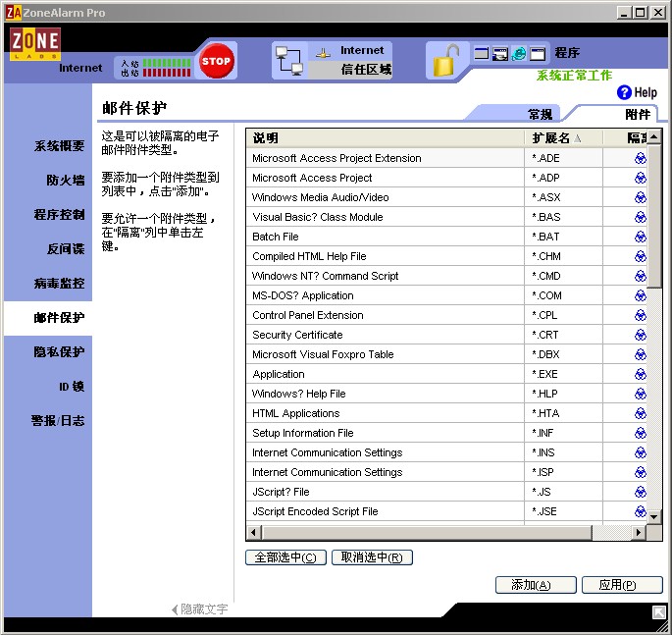Click the second program icon next to 程序

[x=500, y=53]
